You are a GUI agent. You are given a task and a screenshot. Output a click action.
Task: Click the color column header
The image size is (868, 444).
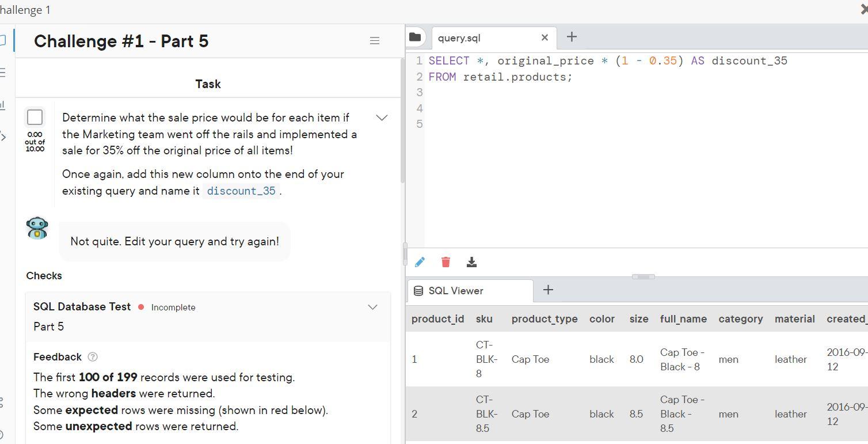click(602, 319)
